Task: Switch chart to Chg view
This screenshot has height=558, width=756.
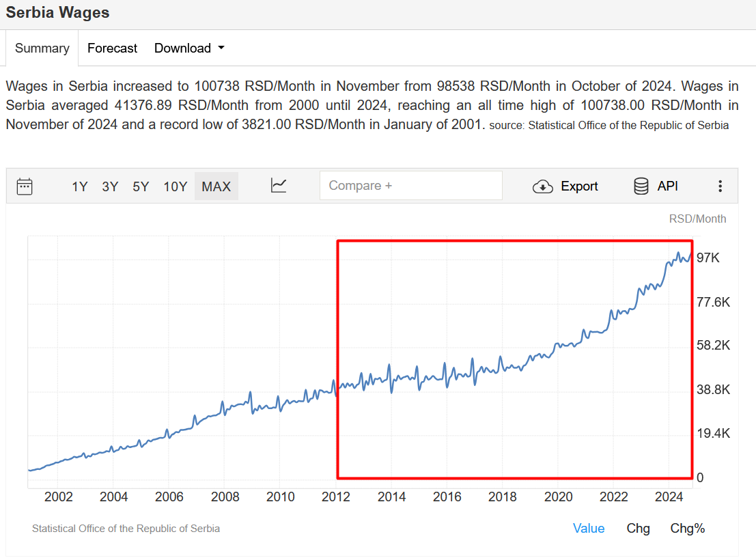Action: (638, 528)
